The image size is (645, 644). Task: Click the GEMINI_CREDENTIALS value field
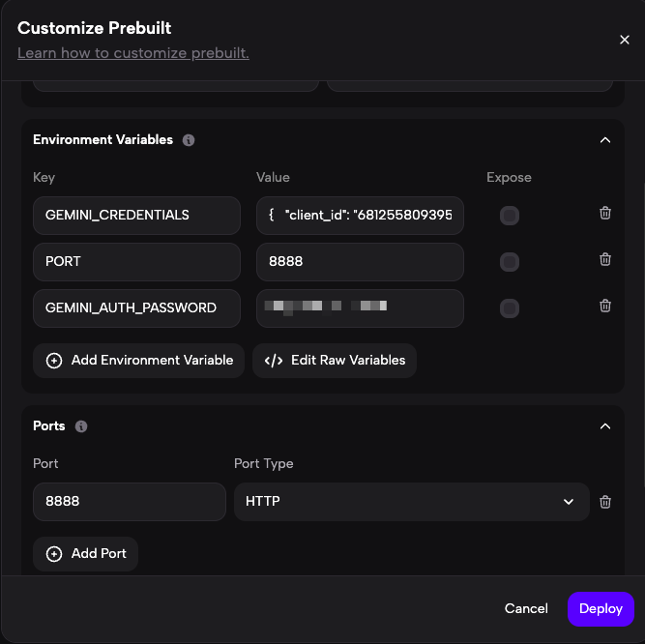[x=360, y=216]
